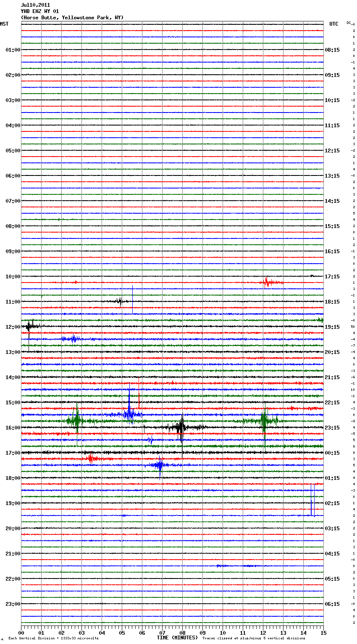This screenshot has width=357, height=644.
Task: Select the 14:00 MST row label
Action: (x=13, y=377)
